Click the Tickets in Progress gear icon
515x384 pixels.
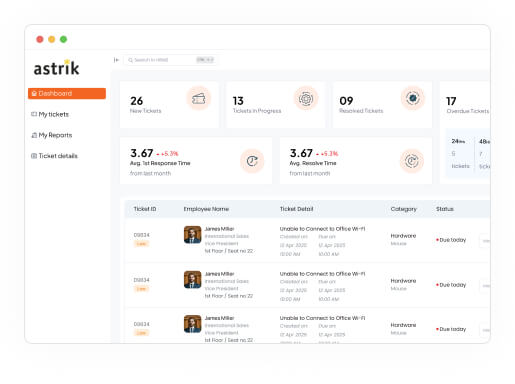click(306, 99)
